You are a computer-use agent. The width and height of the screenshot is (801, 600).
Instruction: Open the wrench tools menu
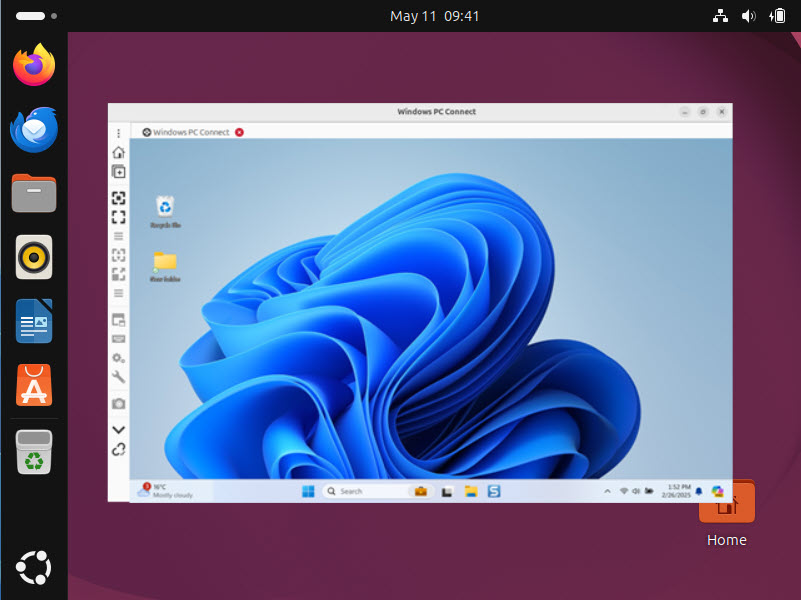(x=119, y=377)
